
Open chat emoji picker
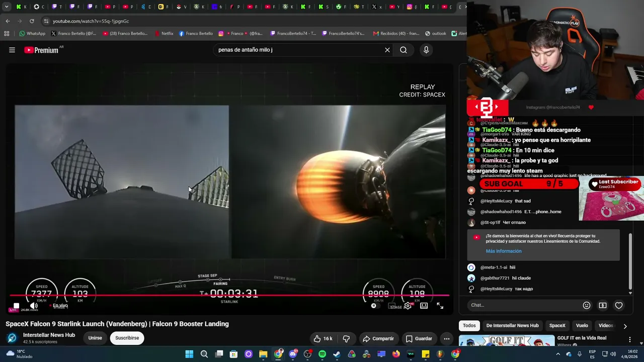click(587, 305)
